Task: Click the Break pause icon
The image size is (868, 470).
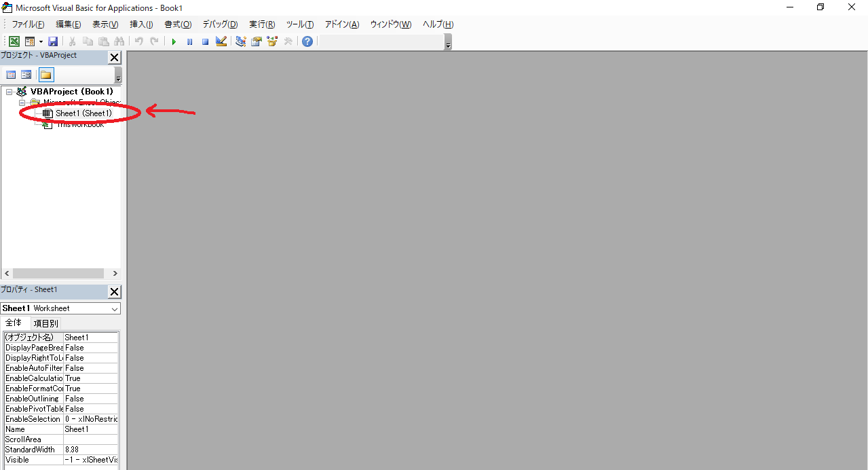Action: click(189, 41)
